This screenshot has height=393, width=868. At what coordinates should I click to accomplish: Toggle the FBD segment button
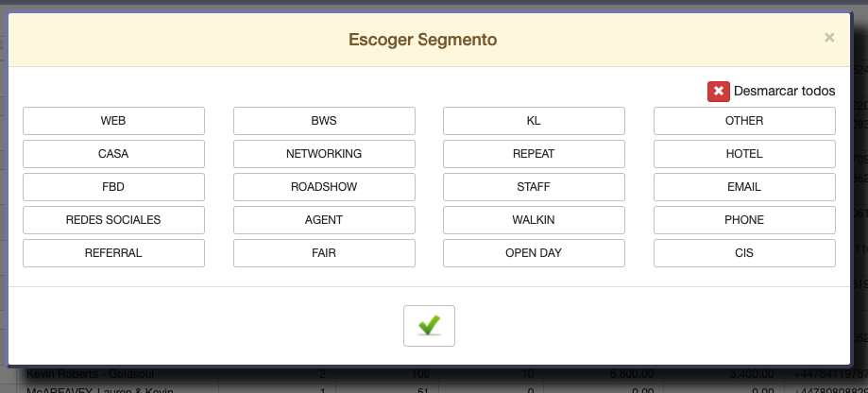113,187
